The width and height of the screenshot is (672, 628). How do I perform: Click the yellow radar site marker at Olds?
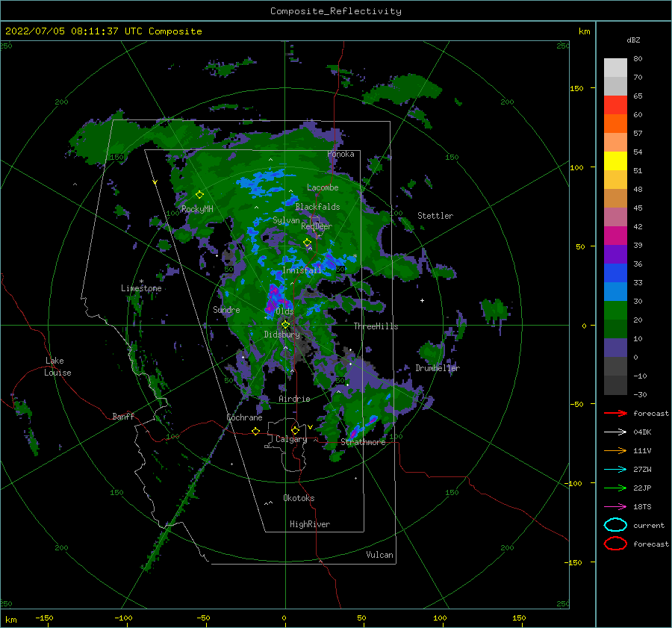pyautogui.click(x=285, y=325)
